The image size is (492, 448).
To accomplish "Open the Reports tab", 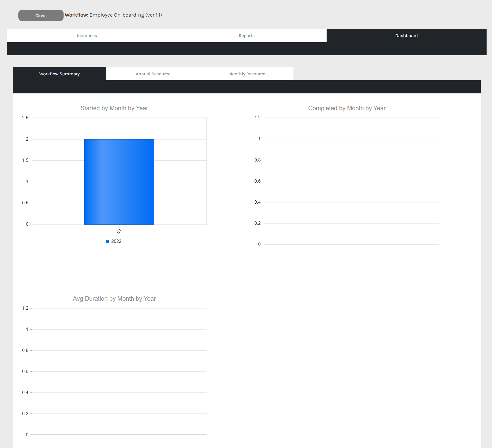I will [246, 36].
